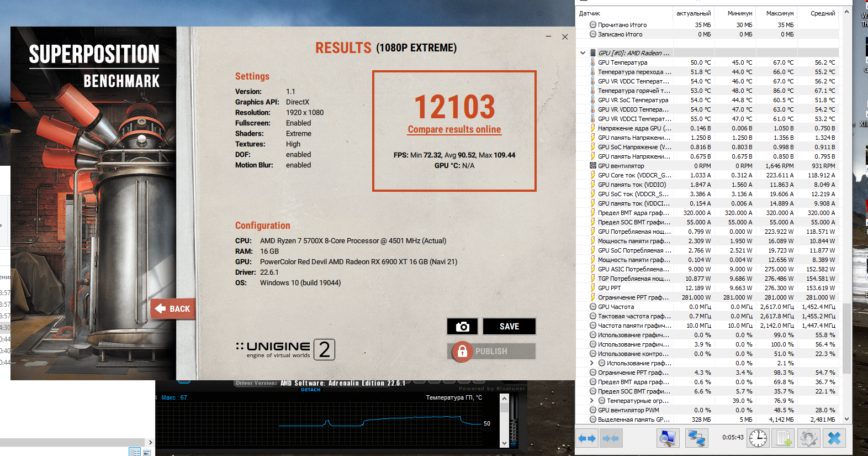Click the 86.0 °C maximum hotspot value
This screenshot has height=456, width=868.
(x=783, y=91)
